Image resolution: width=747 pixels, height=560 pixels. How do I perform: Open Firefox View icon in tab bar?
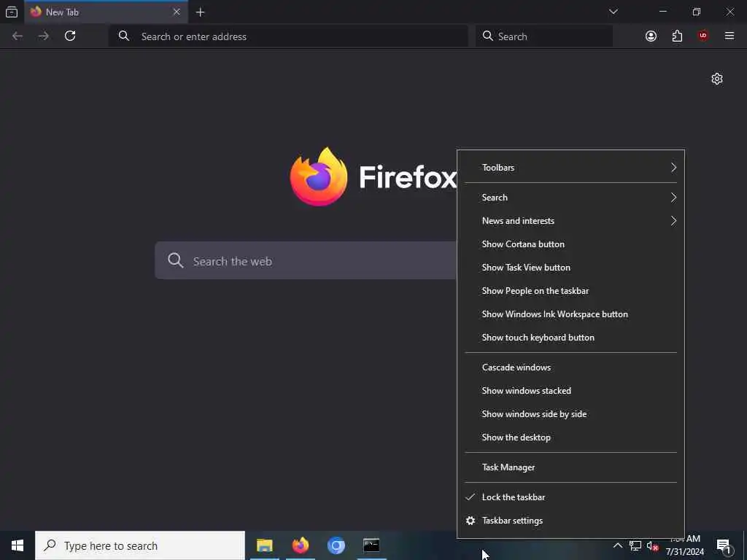[12, 12]
